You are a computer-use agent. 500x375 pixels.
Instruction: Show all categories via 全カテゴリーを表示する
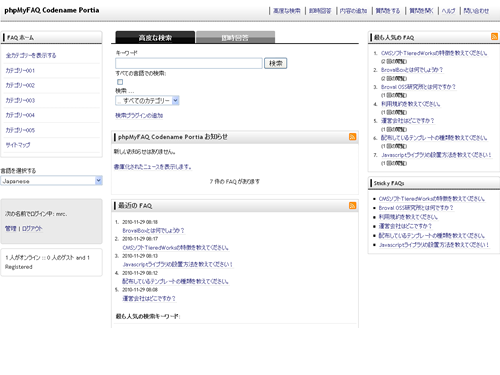31,55
